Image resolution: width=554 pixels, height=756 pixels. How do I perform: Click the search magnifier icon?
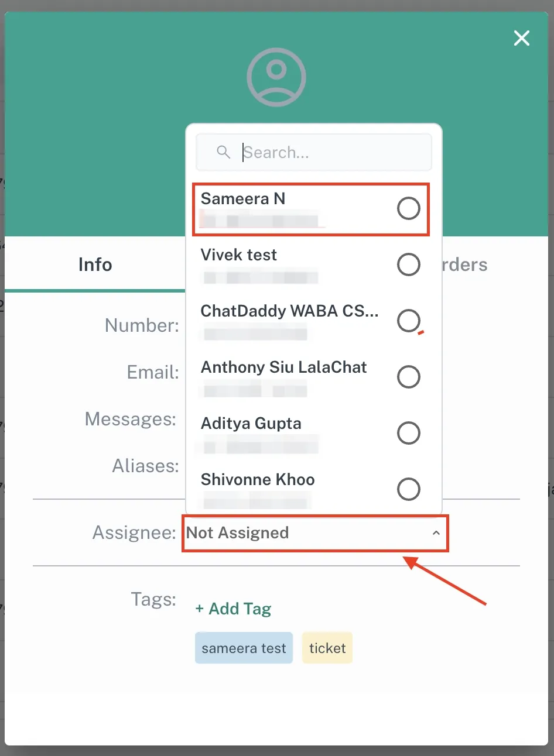(x=223, y=152)
